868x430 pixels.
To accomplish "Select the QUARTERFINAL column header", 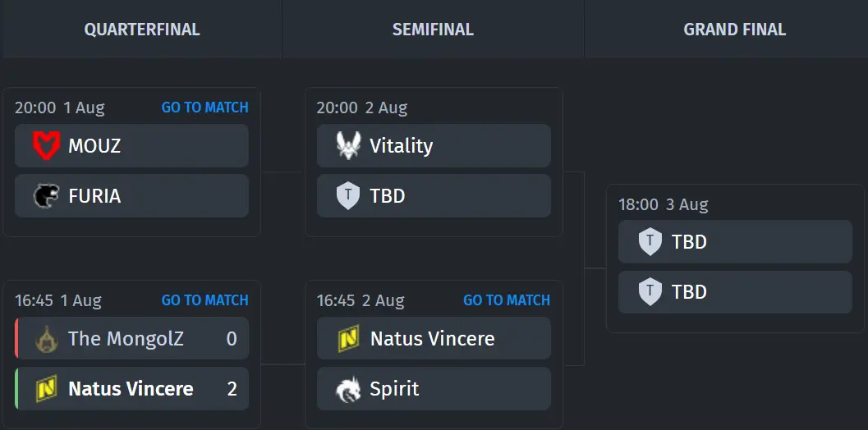I will [142, 30].
